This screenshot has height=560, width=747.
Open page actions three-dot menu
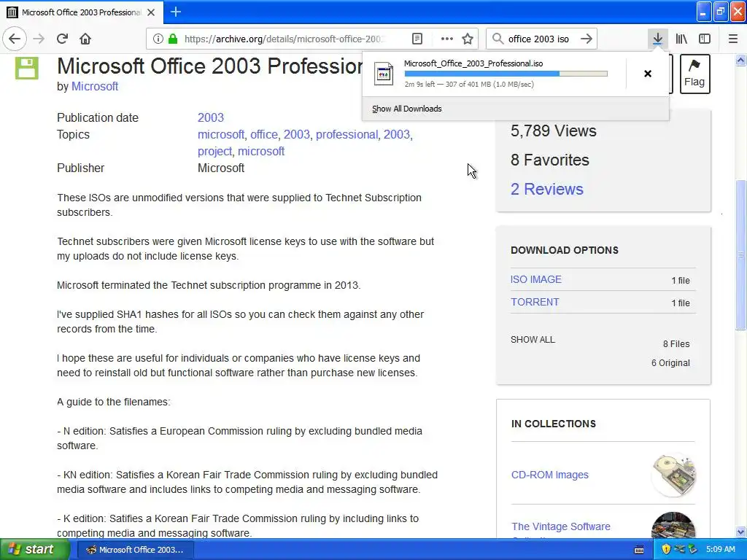click(x=447, y=39)
